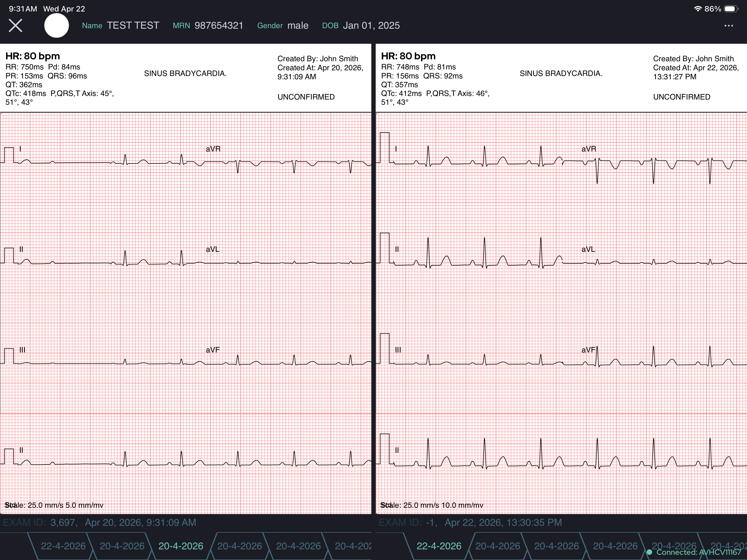Tap the green connection status dot
Image resolution: width=747 pixels, height=560 pixels.
tap(649, 552)
